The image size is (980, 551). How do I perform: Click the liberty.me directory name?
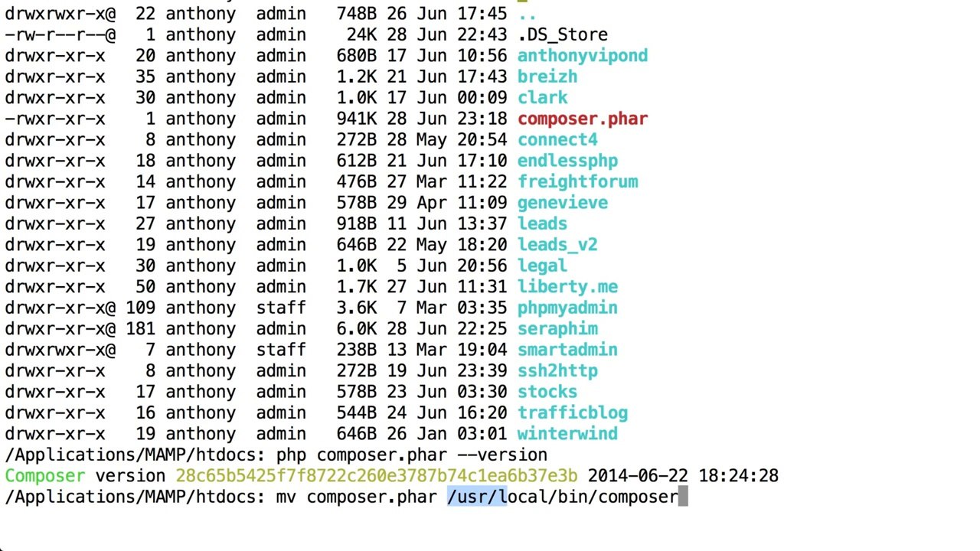point(567,287)
